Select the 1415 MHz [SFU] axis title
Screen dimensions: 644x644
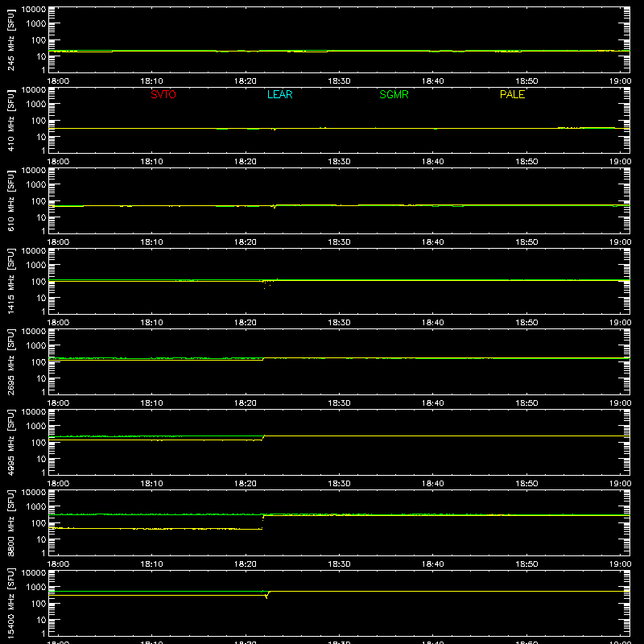(x=11, y=281)
